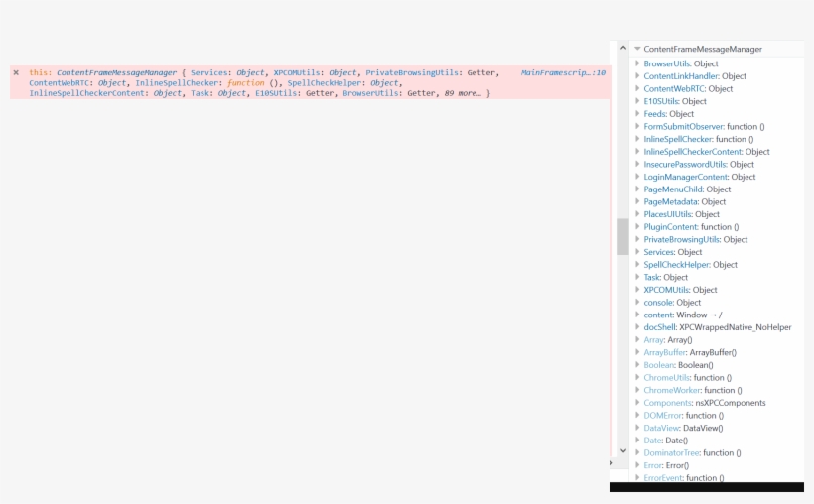The height and width of the screenshot is (504, 814).
Task: Expand the PageMetadata object arrow
Action: 637,202
